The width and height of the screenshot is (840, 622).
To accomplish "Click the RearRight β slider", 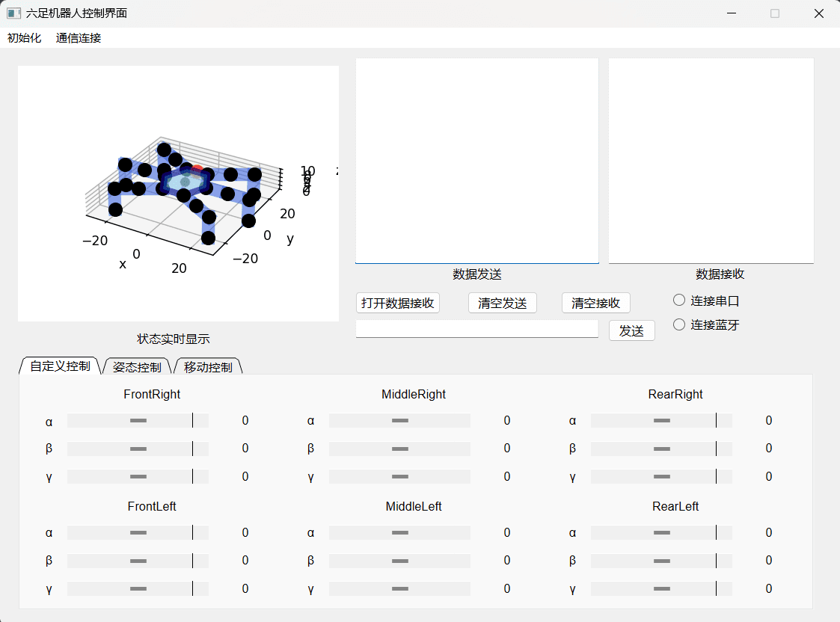I will 662,449.
